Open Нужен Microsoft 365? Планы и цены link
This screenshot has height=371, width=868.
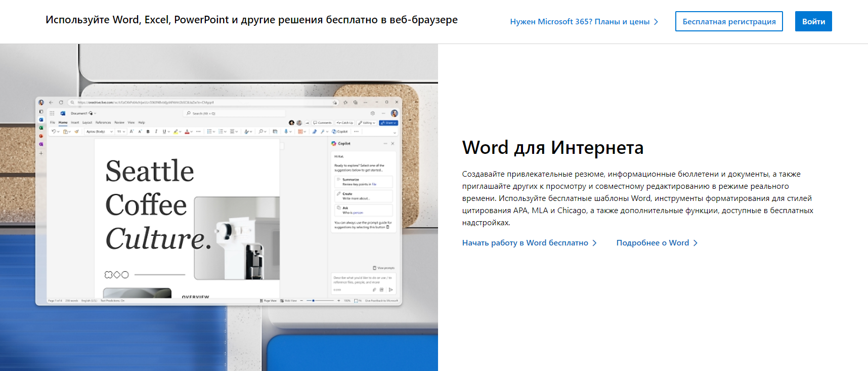pyautogui.click(x=584, y=22)
